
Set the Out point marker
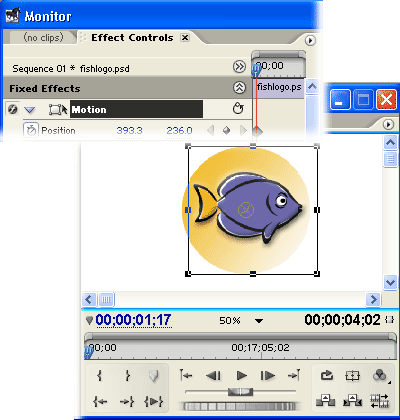pyautogui.click(x=127, y=376)
